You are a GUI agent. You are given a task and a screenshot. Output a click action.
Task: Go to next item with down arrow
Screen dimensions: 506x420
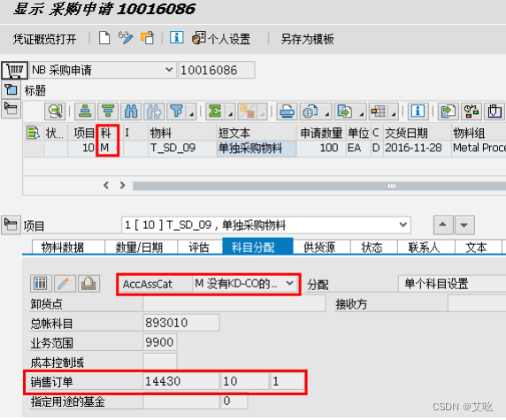point(464,225)
